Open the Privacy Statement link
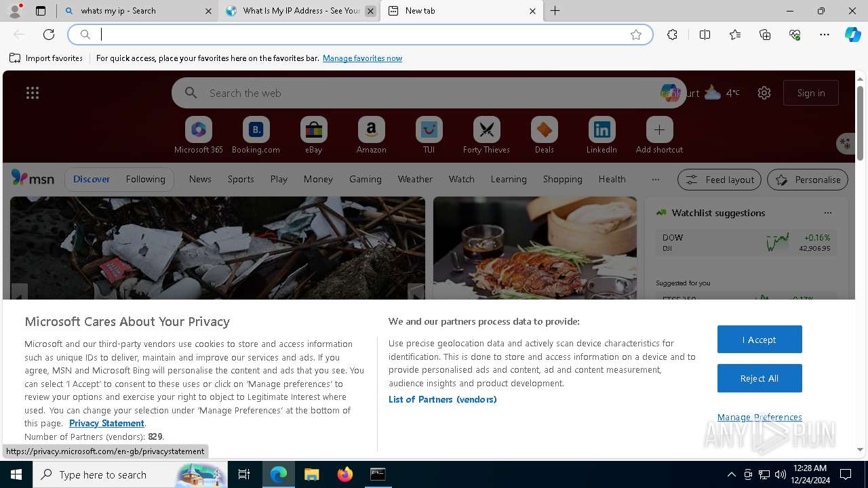 (106, 423)
